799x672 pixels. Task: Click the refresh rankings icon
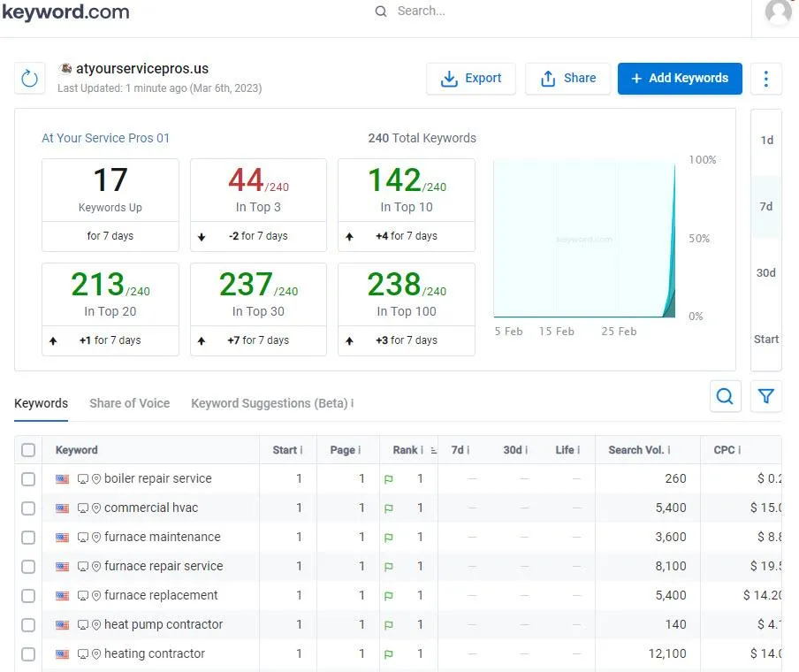[29, 78]
